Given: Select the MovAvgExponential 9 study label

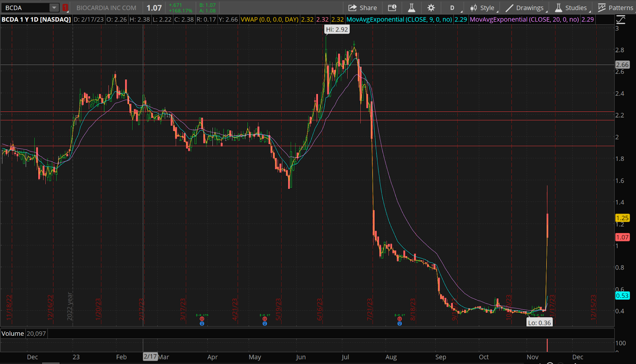Looking at the screenshot, I should (x=399, y=19).
